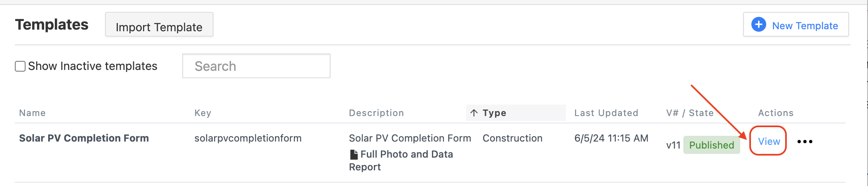Sort by the Description column header
The image size is (868, 186).
[376, 113]
